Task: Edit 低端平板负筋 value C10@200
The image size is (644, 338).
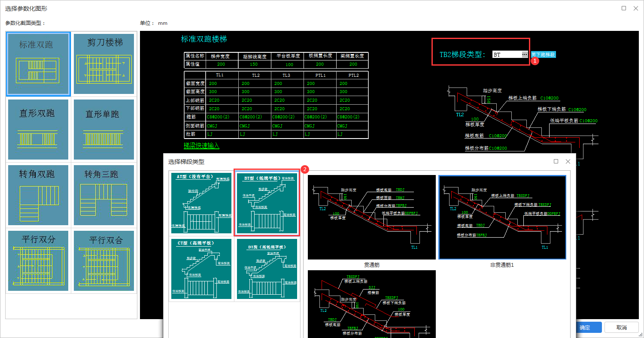Action: click(x=589, y=121)
